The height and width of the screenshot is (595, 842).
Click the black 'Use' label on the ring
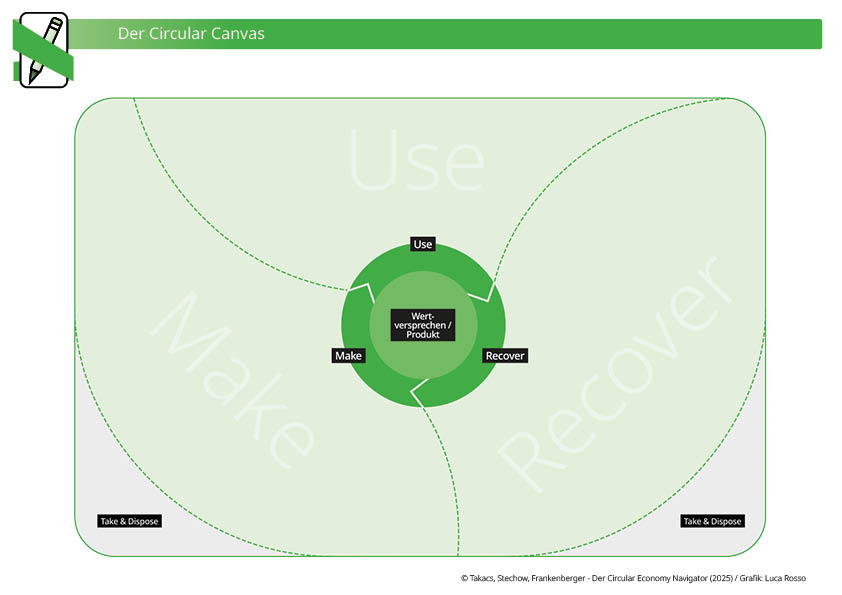pos(423,244)
